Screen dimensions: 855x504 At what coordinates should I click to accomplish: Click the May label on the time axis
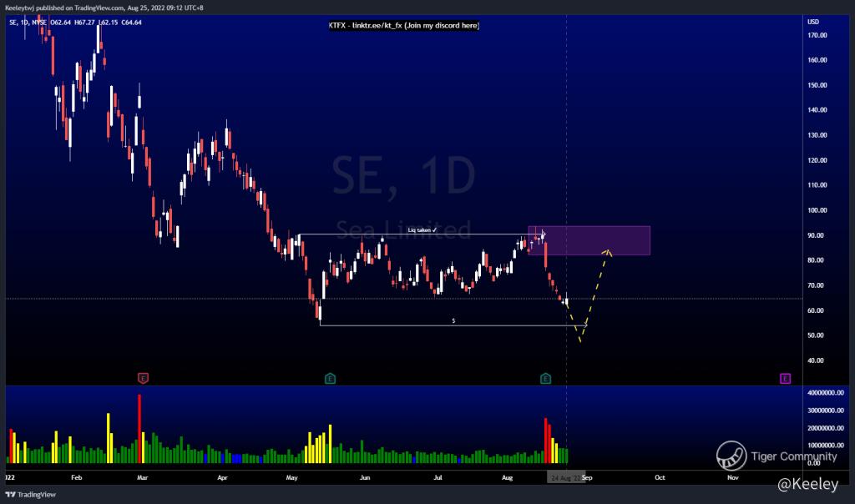[x=291, y=478]
